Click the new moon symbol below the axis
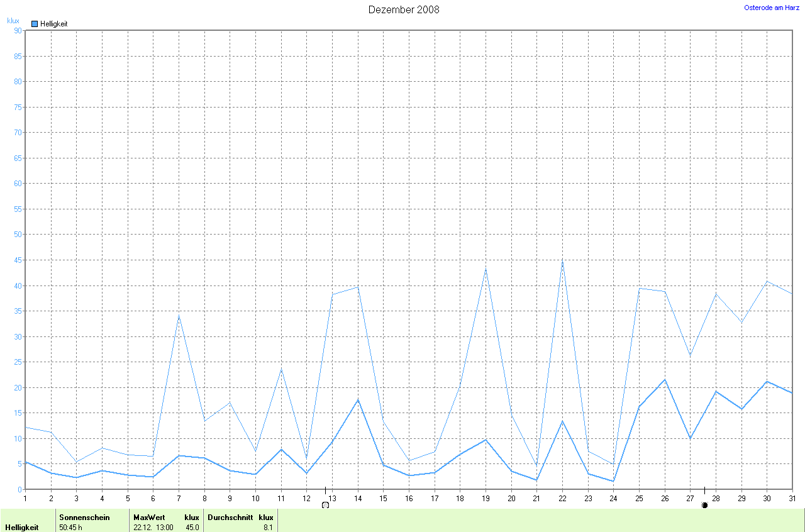This screenshot has width=805, height=532. coord(704,505)
